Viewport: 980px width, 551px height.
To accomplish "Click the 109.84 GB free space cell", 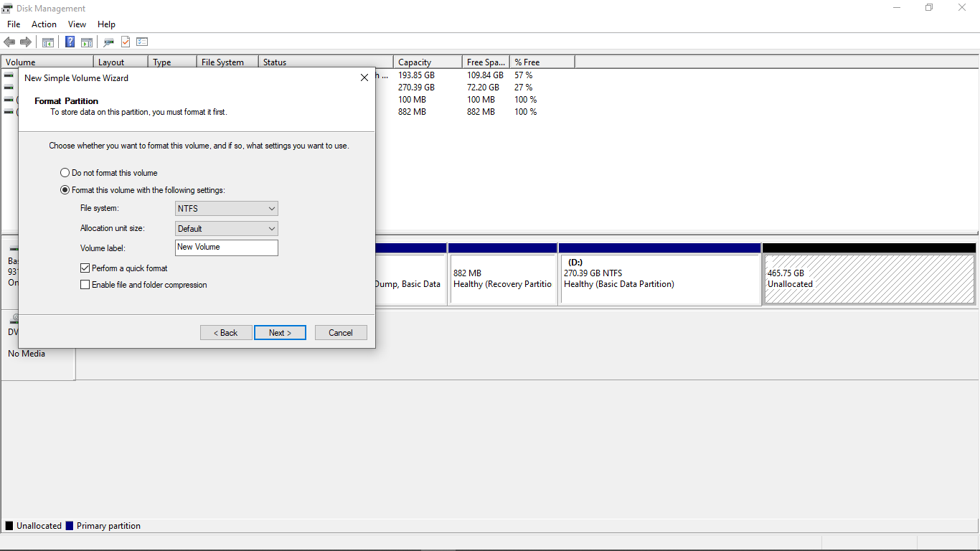I will 485,75.
